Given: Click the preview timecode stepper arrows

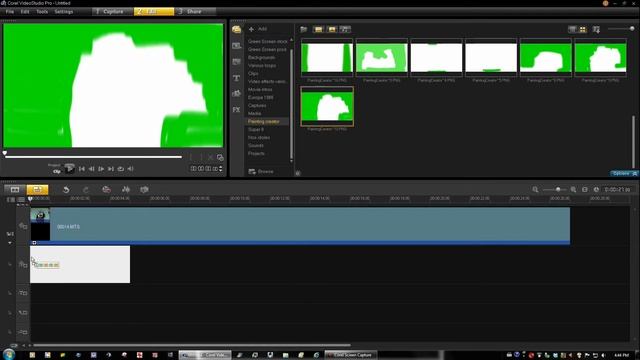Looking at the screenshot, I should pyautogui.click(x=221, y=169).
